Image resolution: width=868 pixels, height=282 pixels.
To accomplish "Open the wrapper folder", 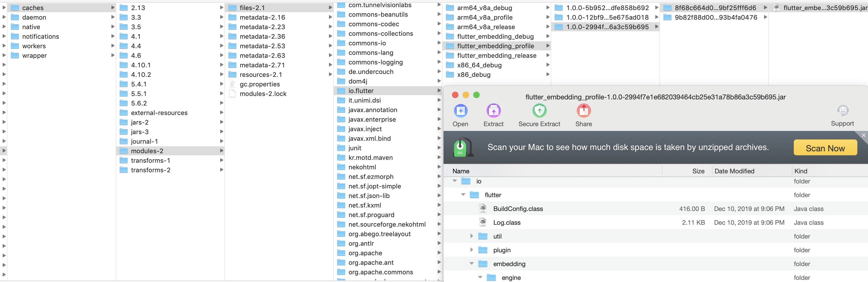I will 62,55.
